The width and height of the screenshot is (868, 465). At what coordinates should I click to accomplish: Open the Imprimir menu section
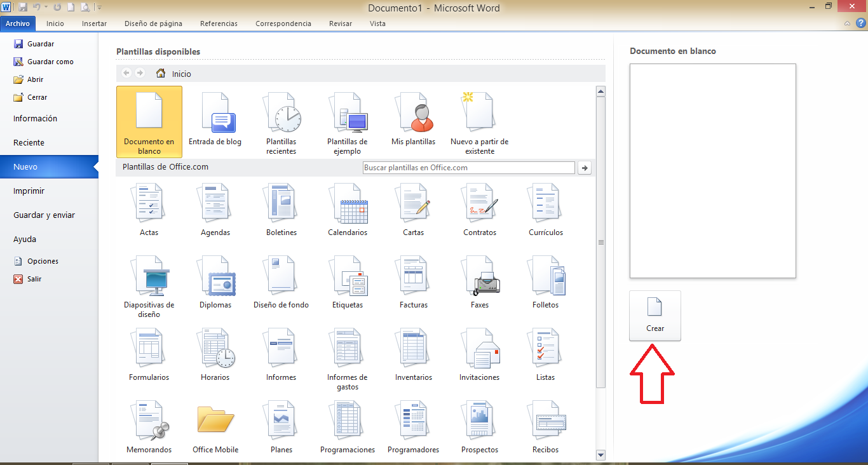[x=29, y=191]
